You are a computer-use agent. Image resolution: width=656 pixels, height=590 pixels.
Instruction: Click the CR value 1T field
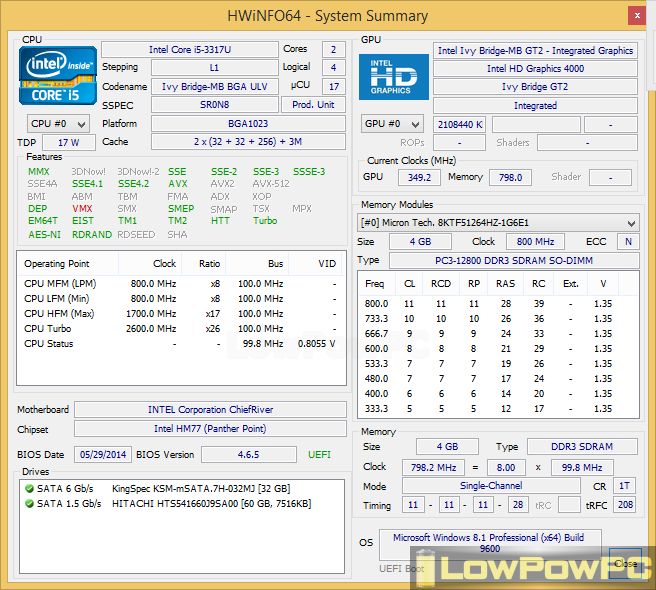click(x=625, y=486)
